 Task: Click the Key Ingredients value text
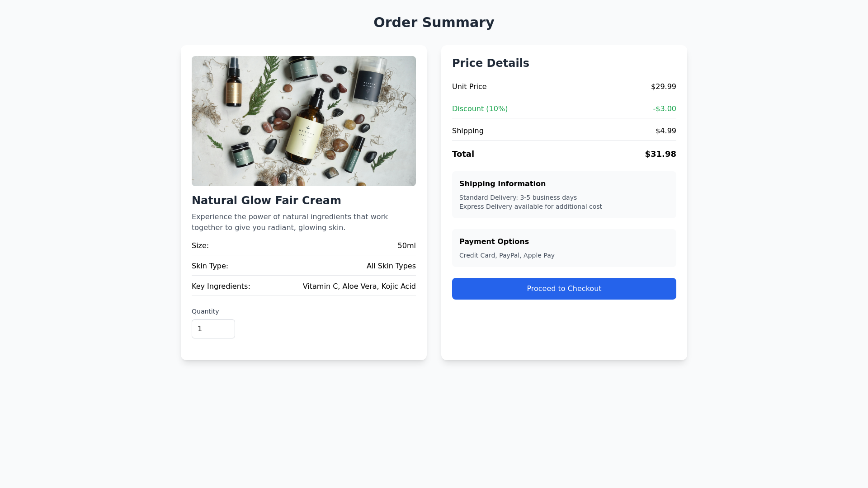coord(359,286)
